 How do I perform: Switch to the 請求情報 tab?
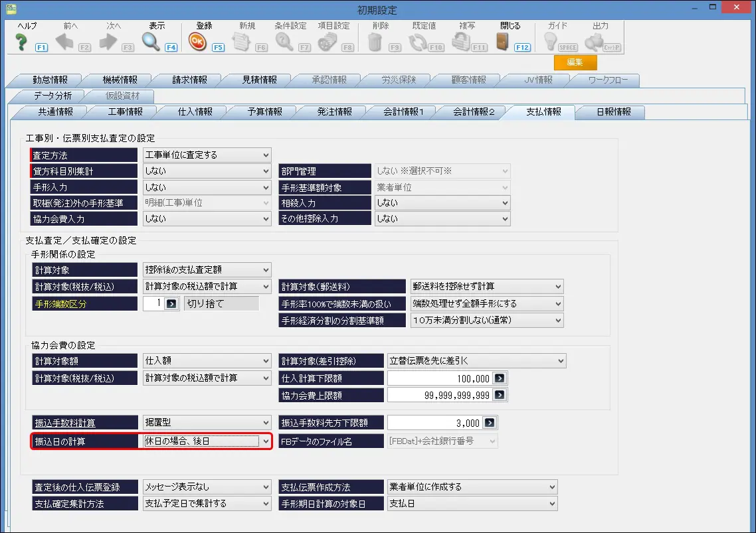190,80
